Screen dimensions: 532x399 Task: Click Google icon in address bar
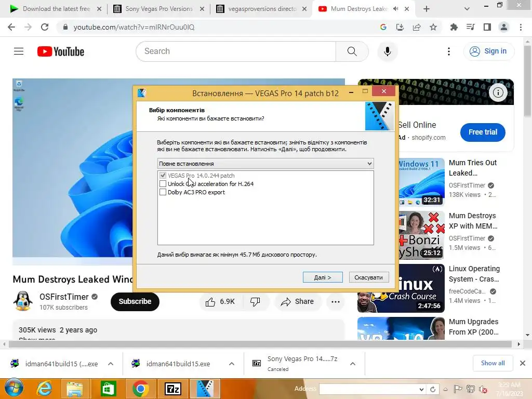pyautogui.click(x=383, y=27)
